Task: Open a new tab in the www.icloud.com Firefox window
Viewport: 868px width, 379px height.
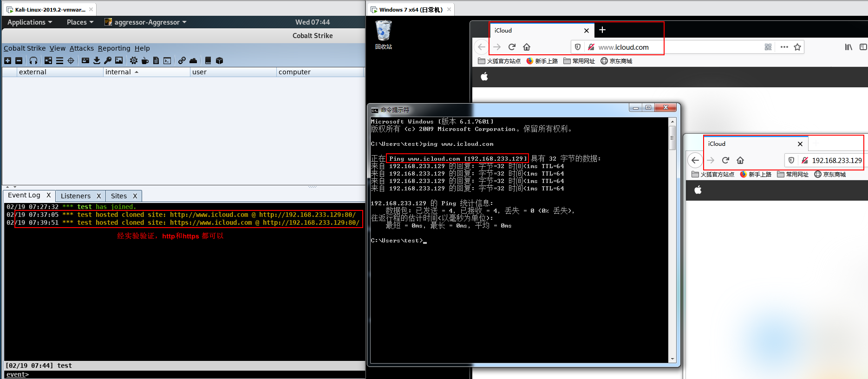Action: pos(602,30)
